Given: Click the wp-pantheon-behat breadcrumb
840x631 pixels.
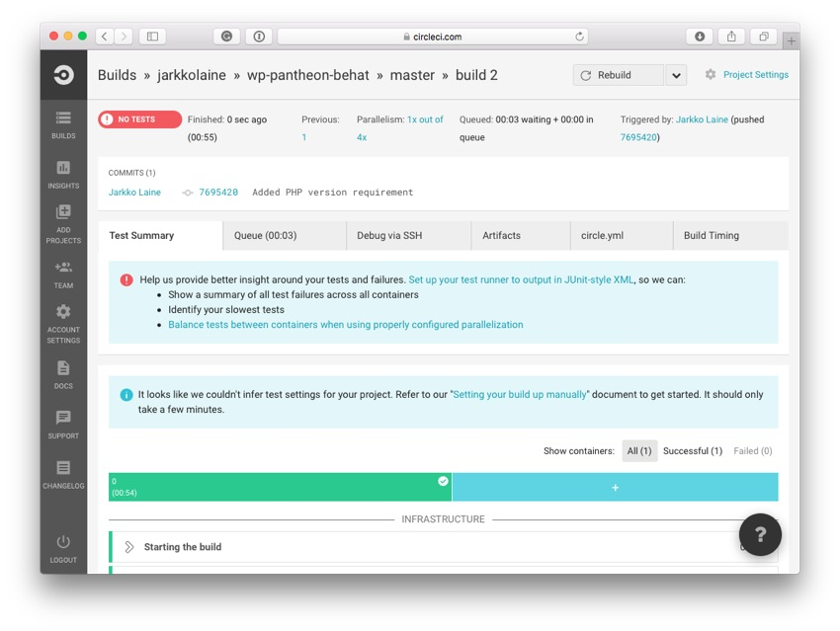Looking at the screenshot, I should (x=308, y=75).
